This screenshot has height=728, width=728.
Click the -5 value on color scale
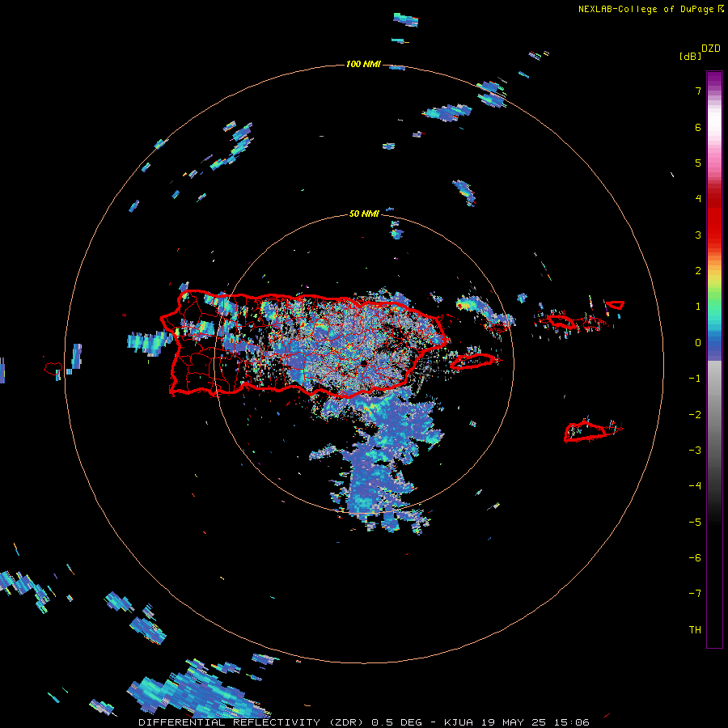695,523
